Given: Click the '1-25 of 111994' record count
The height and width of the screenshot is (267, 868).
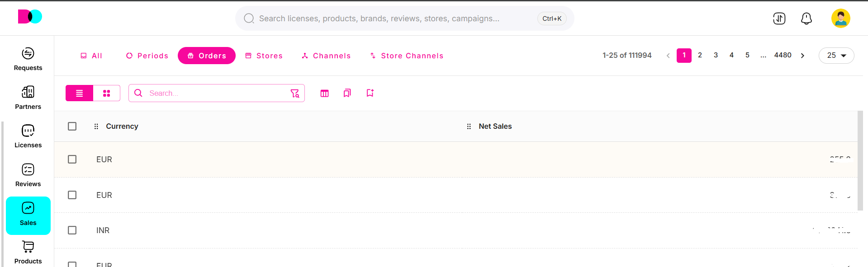Looking at the screenshot, I should tap(627, 55).
